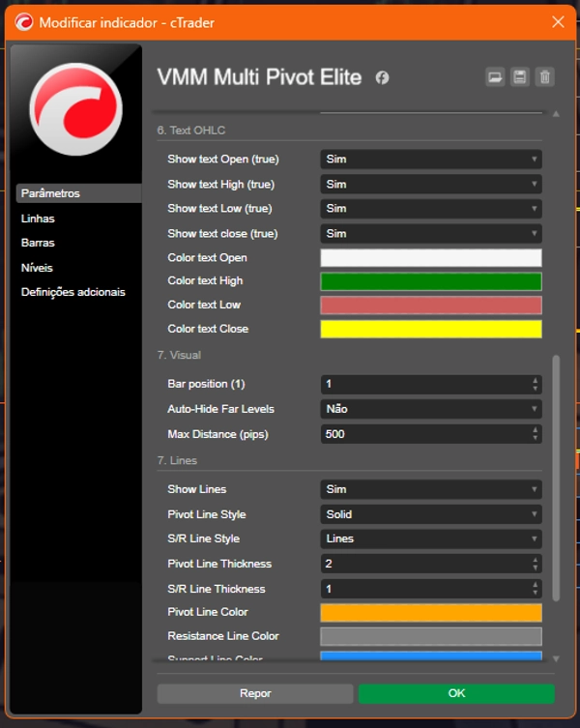Open Pivot Line Style dropdown
The height and width of the screenshot is (728, 580).
click(431, 514)
